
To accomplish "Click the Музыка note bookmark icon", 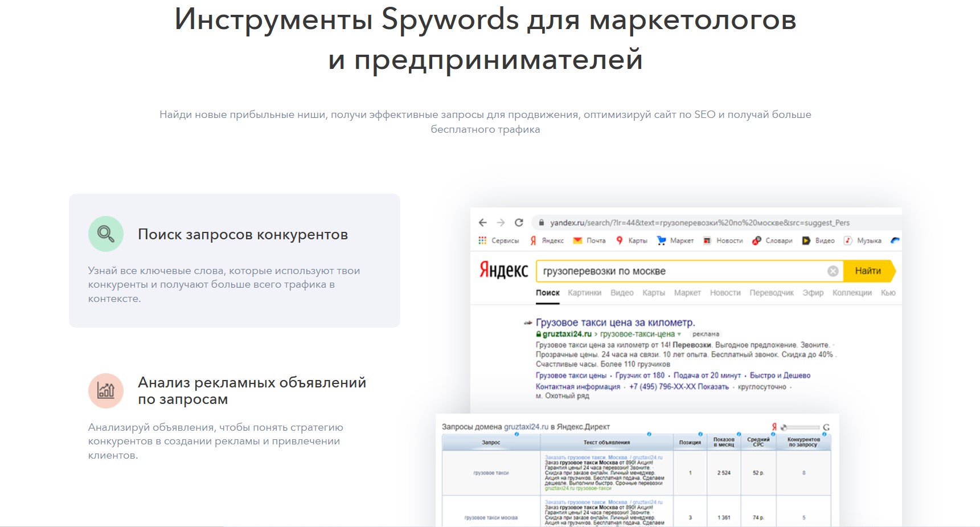I will 848,240.
